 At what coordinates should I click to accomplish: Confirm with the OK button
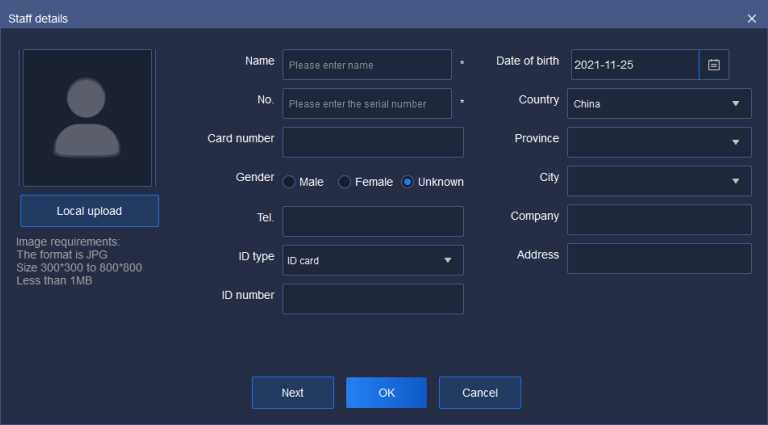386,393
